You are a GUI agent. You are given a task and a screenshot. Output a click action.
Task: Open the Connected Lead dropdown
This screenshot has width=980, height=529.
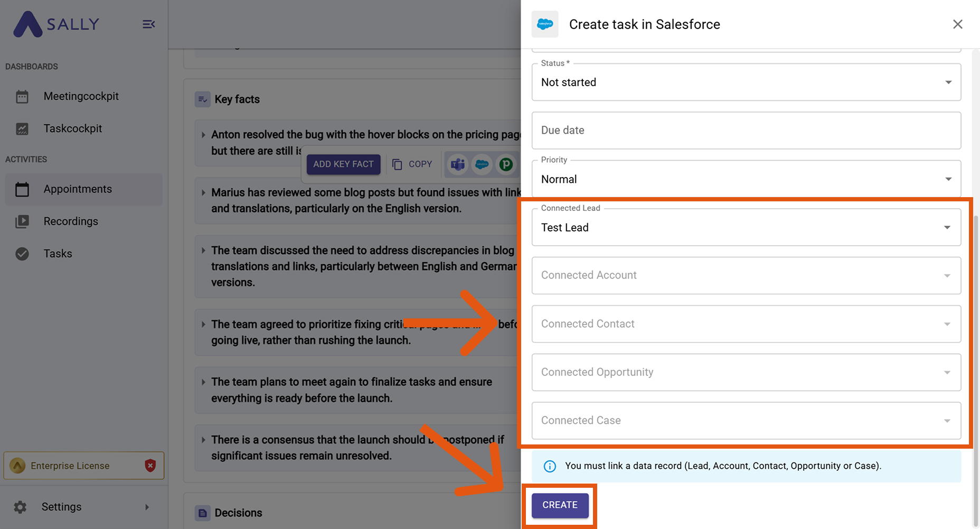pos(947,228)
